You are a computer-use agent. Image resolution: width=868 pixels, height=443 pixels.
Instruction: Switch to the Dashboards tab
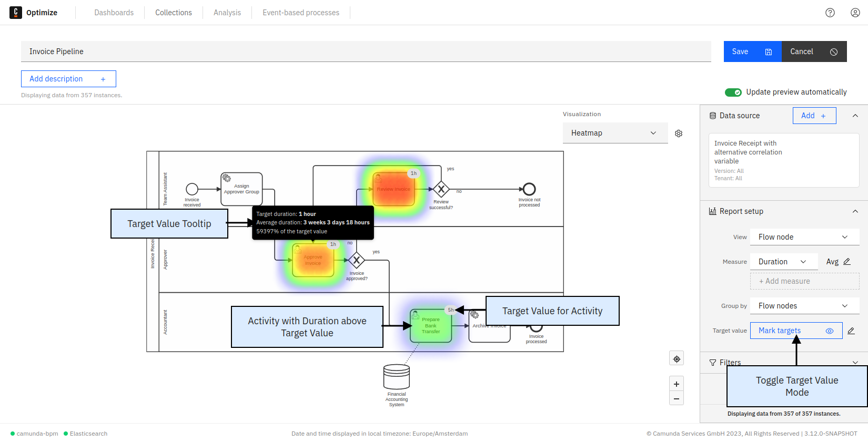click(114, 13)
